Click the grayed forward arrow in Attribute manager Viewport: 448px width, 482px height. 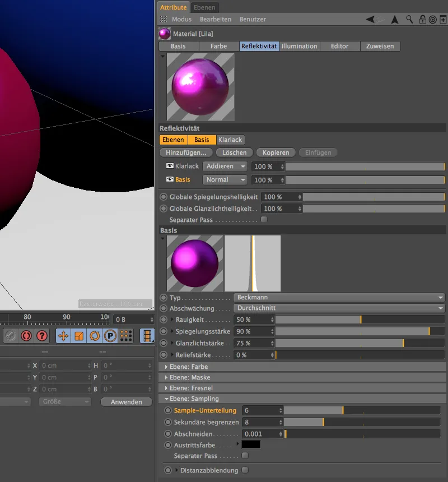(x=381, y=20)
